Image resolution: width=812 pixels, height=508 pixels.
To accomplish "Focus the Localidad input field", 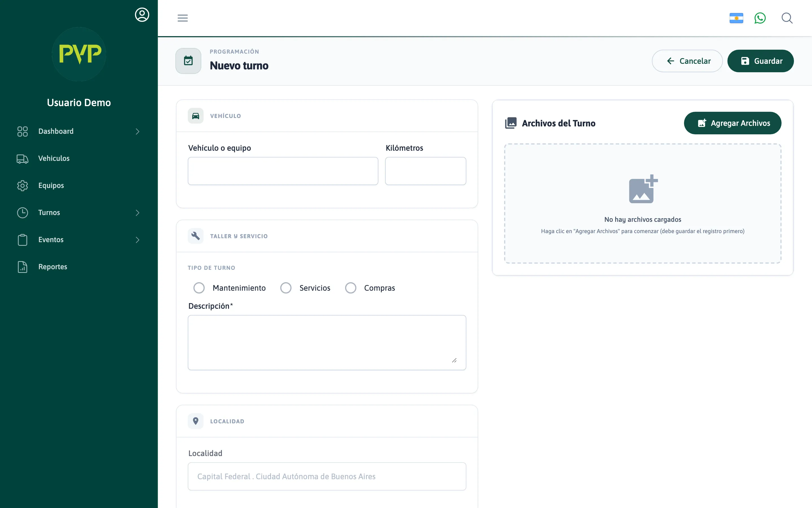I will pyautogui.click(x=327, y=476).
